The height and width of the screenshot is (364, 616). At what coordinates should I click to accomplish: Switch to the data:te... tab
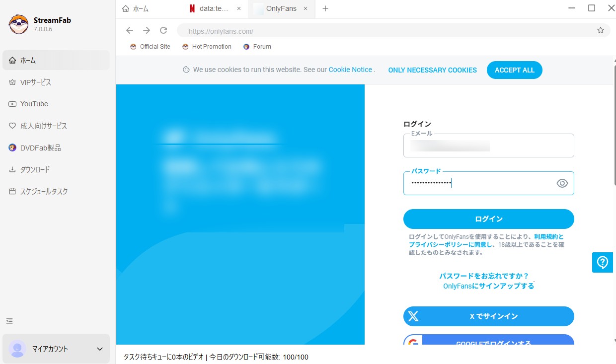click(x=211, y=8)
